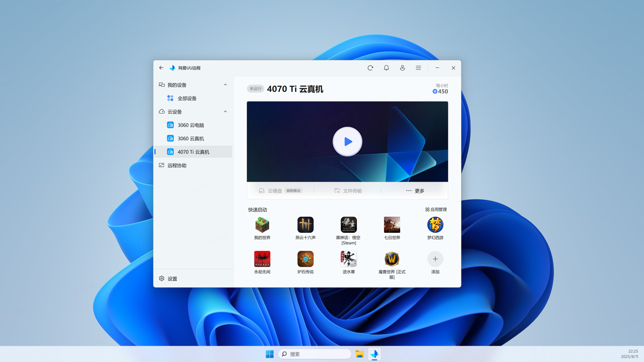Open 更多 via the ellipsis
This screenshot has width=644, height=362.
[417, 191]
